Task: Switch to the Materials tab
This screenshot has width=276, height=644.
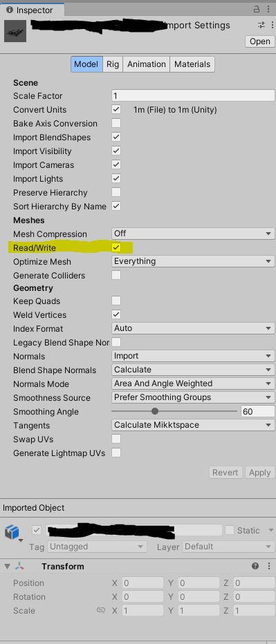Action: (x=192, y=64)
